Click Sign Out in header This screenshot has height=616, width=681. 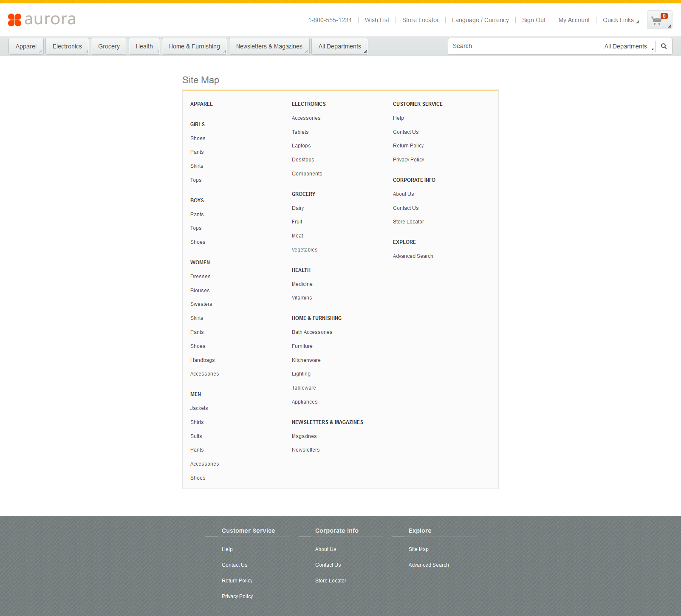[x=534, y=20]
